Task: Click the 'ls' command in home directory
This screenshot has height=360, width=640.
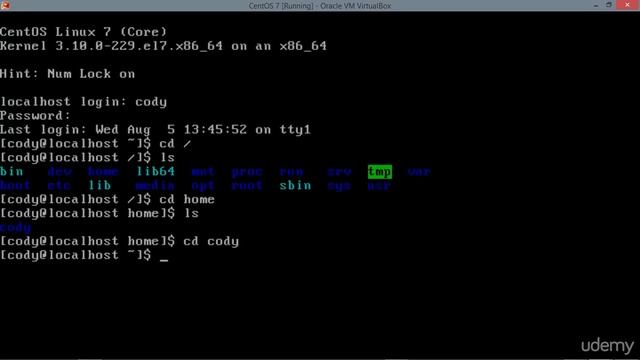Action: pos(99,213)
